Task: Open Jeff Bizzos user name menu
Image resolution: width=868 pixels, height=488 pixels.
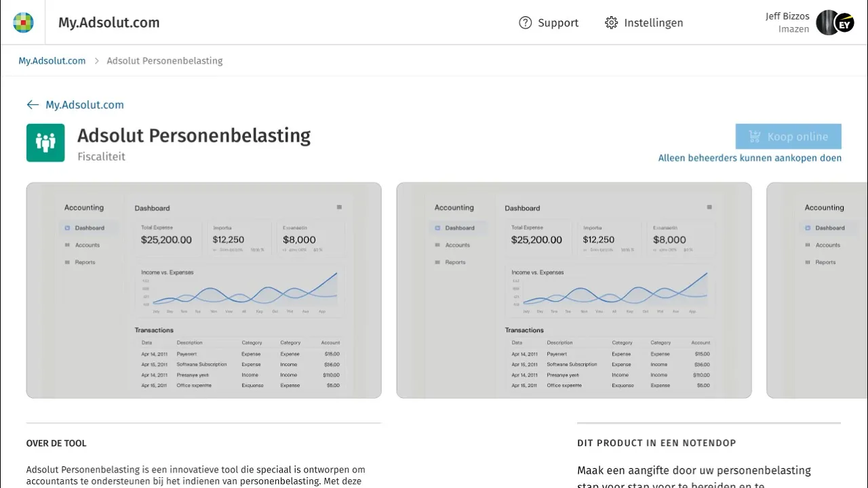Action: pyautogui.click(x=787, y=16)
